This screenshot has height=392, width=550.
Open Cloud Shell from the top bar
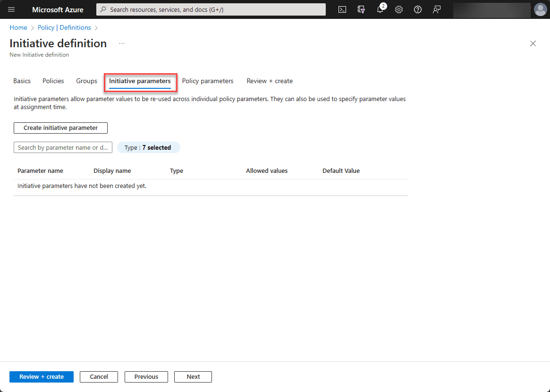pos(342,9)
